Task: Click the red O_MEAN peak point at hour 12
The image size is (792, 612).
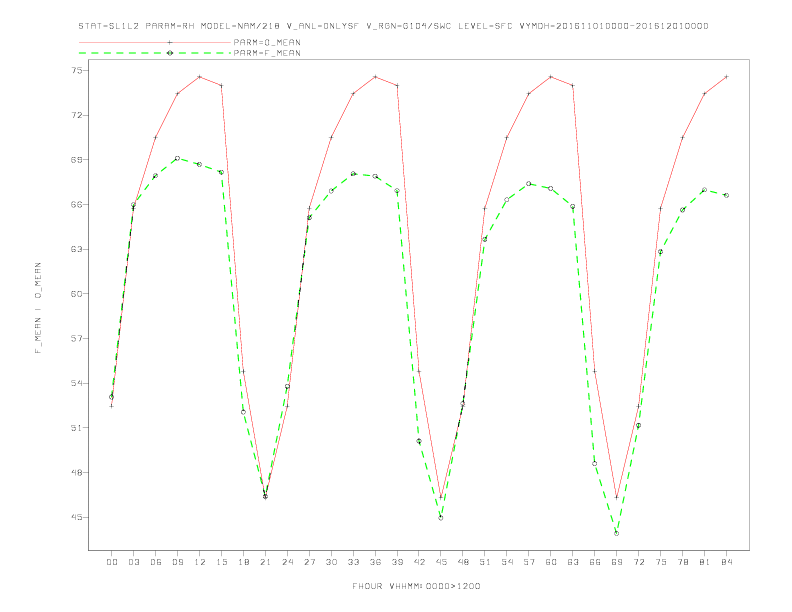Action: pos(200,77)
